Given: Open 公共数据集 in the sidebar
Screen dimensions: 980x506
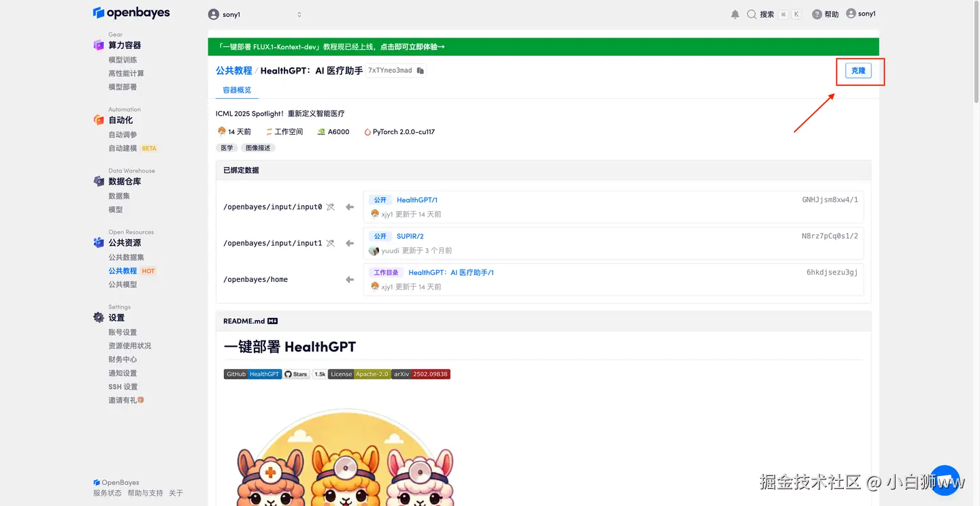Looking at the screenshot, I should 126,257.
